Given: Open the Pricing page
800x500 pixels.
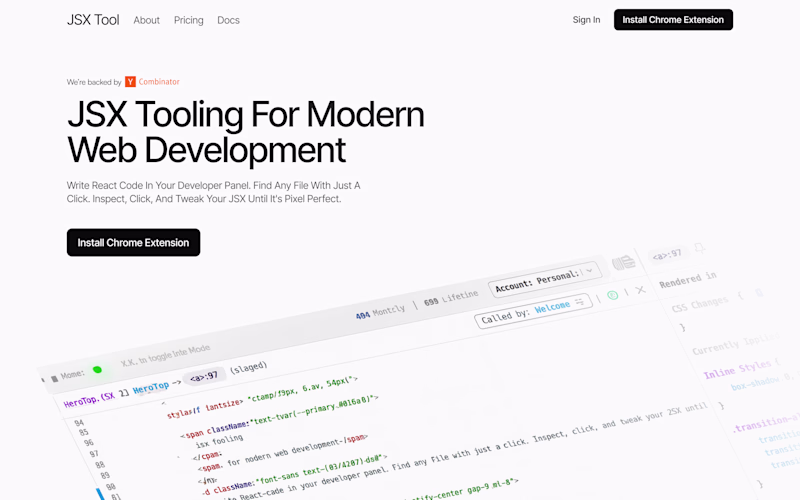Looking at the screenshot, I should (188, 20).
